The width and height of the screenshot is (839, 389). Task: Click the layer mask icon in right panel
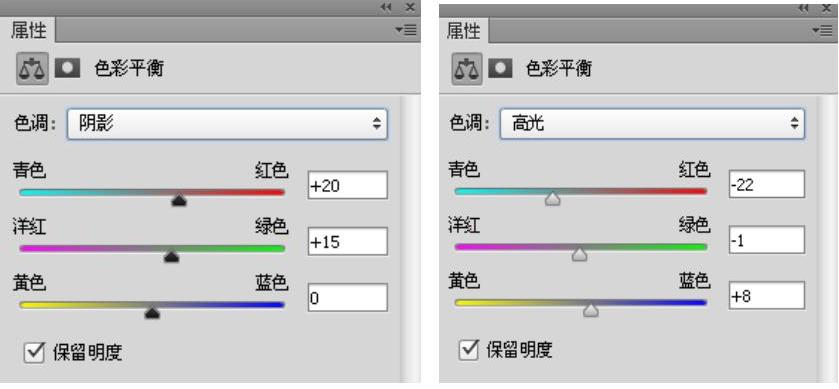(x=500, y=68)
